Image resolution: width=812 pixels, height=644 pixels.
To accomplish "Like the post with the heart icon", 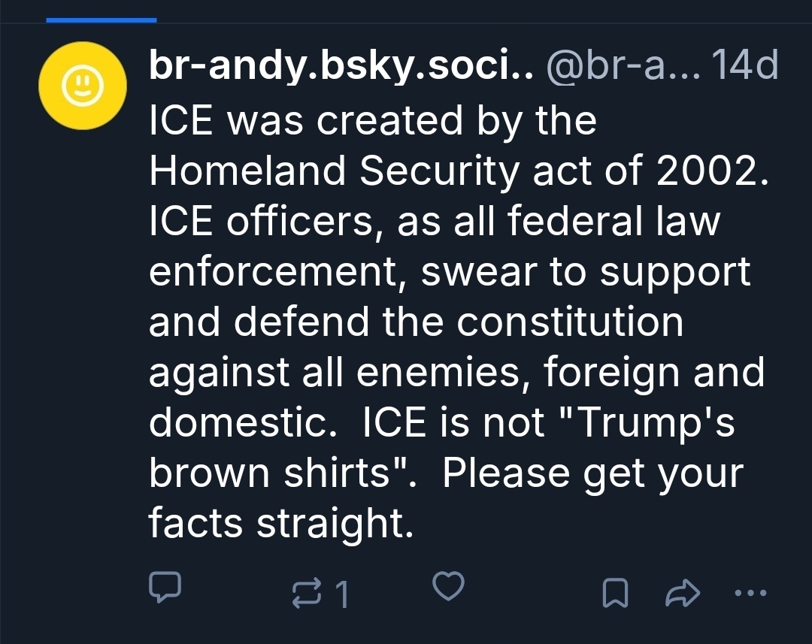I will pyautogui.click(x=450, y=587).
